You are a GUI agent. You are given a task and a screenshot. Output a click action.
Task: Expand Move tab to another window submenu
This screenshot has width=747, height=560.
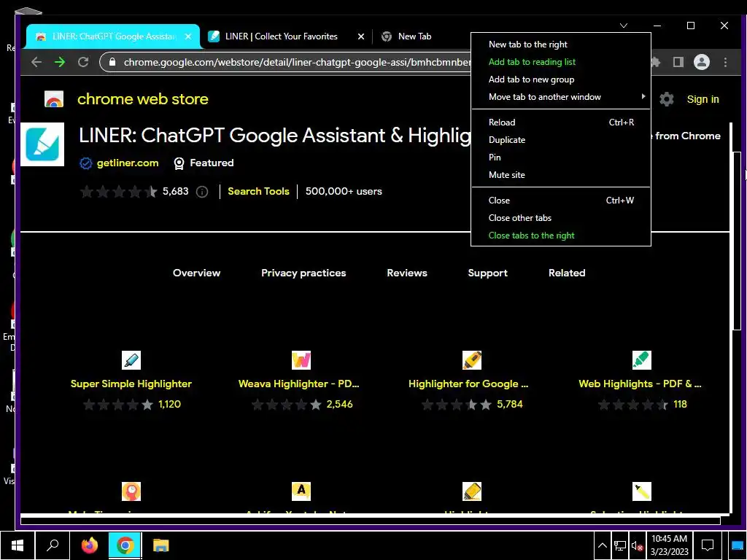coord(561,97)
